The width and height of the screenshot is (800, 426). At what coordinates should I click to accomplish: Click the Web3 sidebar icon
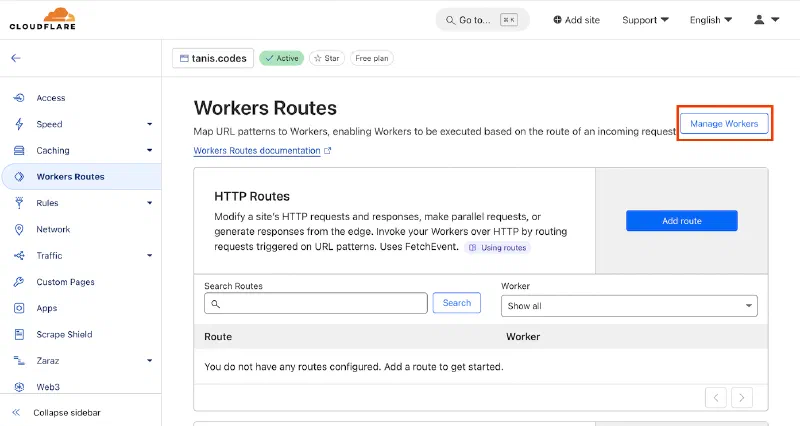click(19, 387)
